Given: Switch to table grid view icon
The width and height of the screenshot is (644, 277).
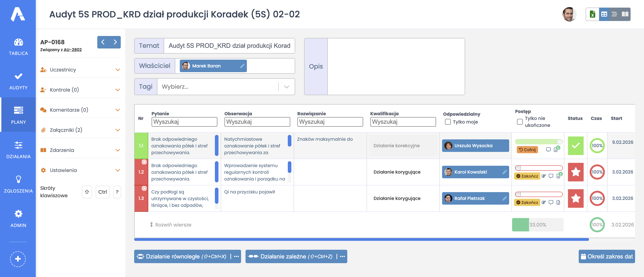Looking at the screenshot, I should coord(604,14).
